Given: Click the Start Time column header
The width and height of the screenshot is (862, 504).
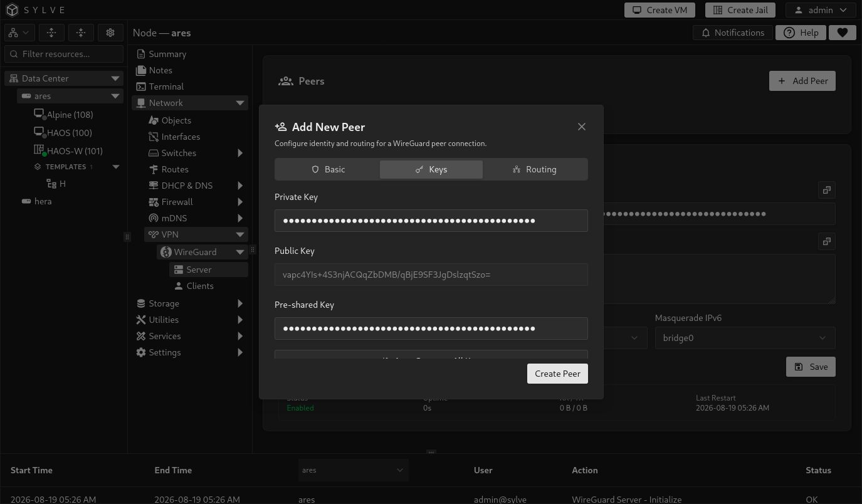Looking at the screenshot, I should [31, 470].
